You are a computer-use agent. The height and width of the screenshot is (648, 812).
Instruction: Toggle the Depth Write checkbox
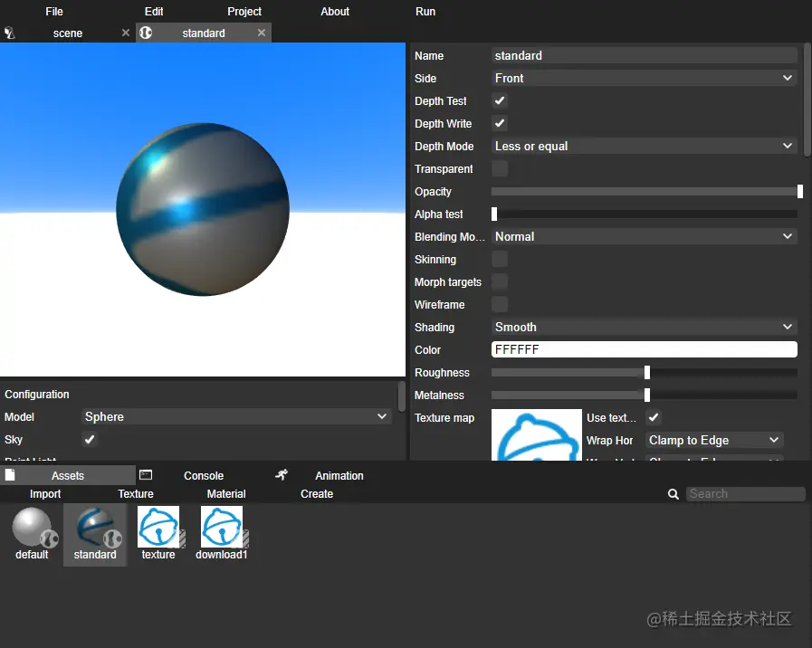point(500,123)
